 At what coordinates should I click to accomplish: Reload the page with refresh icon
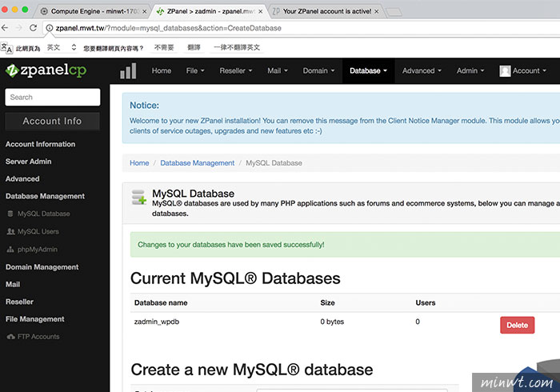[x=34, y=28]
